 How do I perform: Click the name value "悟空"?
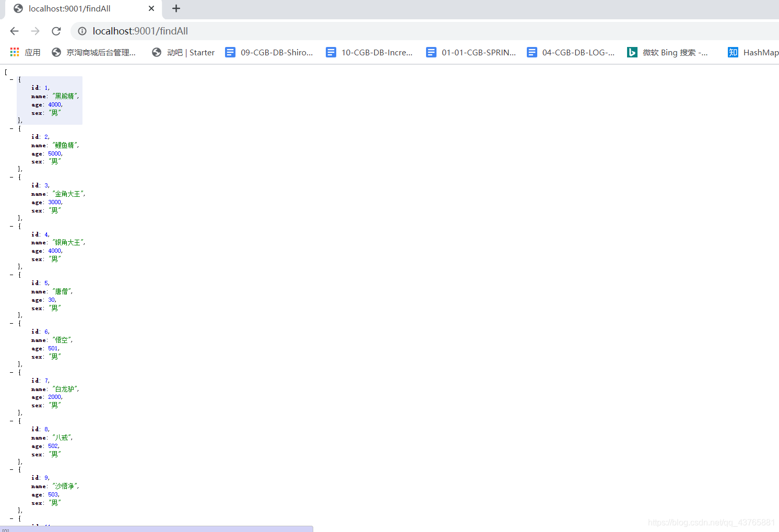coord(61,340)
